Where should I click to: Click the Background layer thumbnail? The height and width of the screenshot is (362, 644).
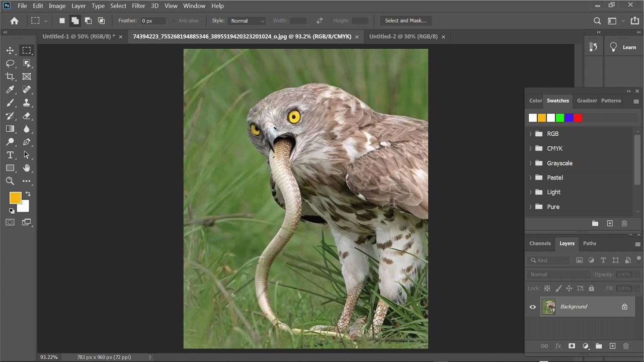pos(548,307)
